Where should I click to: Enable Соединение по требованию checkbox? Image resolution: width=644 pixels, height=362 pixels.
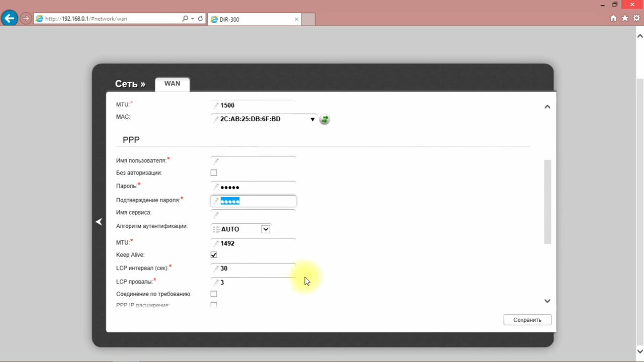tap(214, 294)
